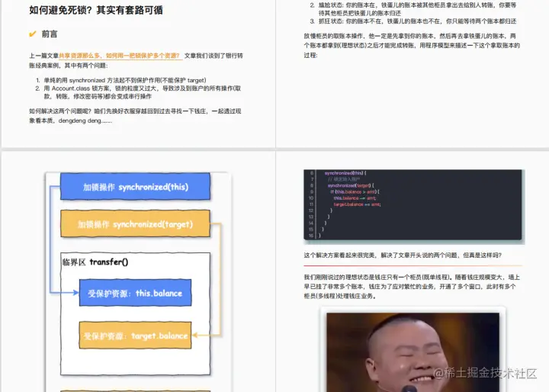Screen dimensions: 549x392
Task: Click code line 10 this.balance -= amt
Action: pyautogui.click(x=355, y=198)
